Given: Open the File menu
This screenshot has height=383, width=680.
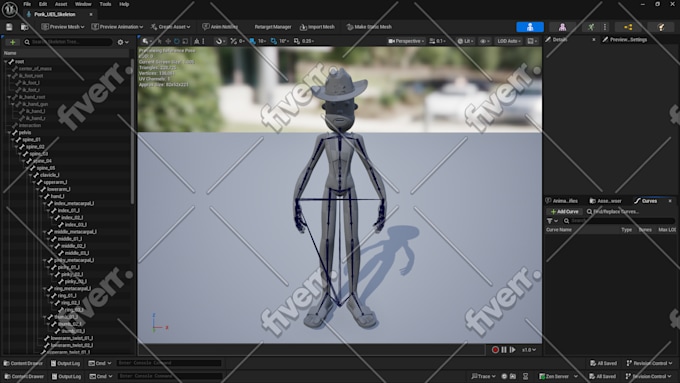Looking at the screenshot, I should point(27,4).
